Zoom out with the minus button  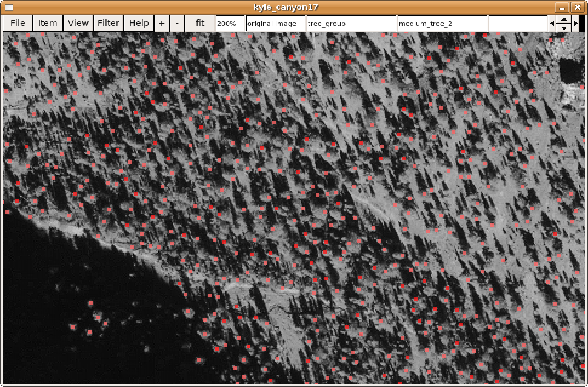point(177,23)
